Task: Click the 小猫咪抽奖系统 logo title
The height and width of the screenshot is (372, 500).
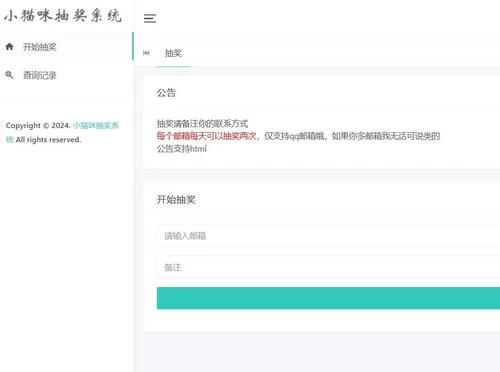Action: [63, 16]
